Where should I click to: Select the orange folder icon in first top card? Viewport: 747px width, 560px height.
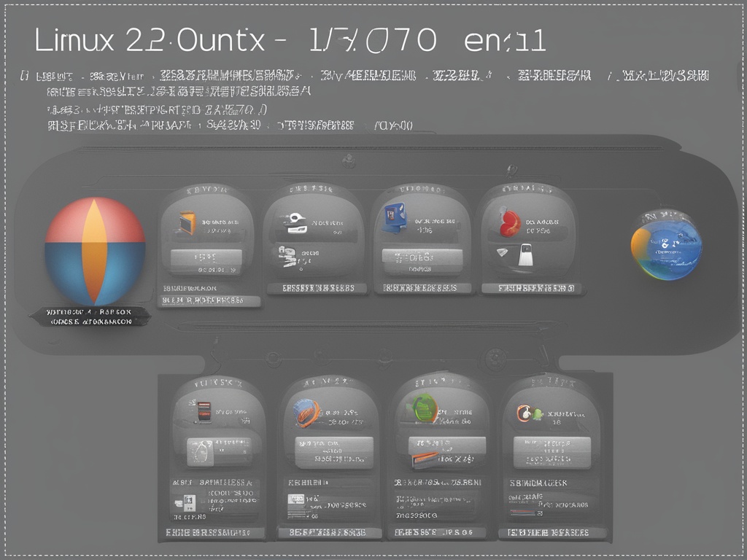point(187,223)
